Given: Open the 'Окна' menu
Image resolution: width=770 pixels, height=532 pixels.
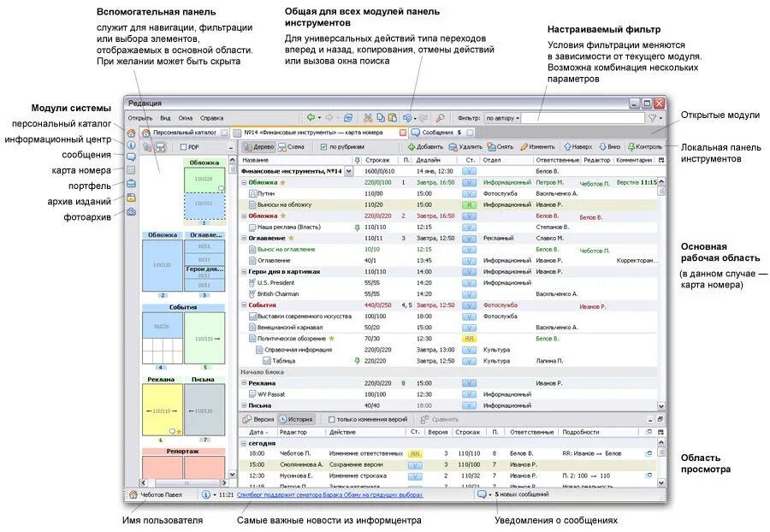Looking at the screenshot, I should [x=185, y=118].
